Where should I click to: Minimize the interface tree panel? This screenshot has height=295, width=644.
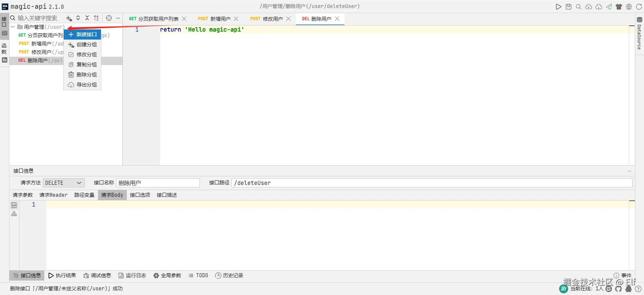click(x=118, y=18)
